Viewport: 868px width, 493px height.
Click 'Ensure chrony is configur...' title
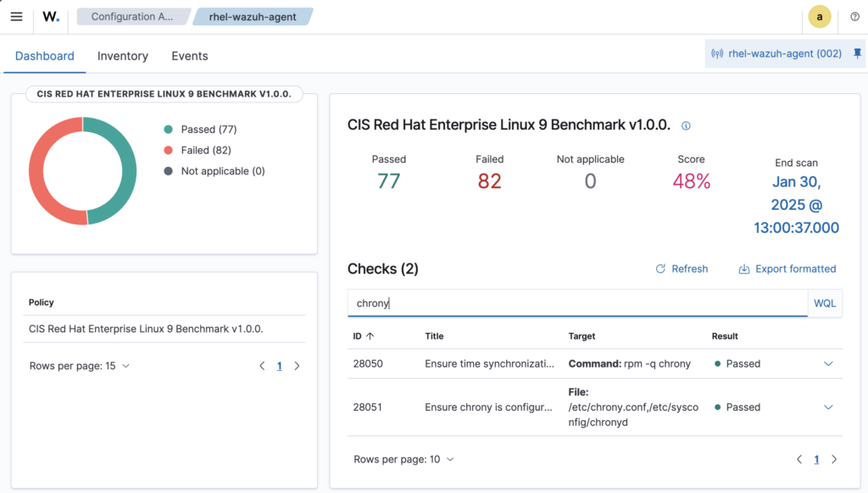[488, 407]
